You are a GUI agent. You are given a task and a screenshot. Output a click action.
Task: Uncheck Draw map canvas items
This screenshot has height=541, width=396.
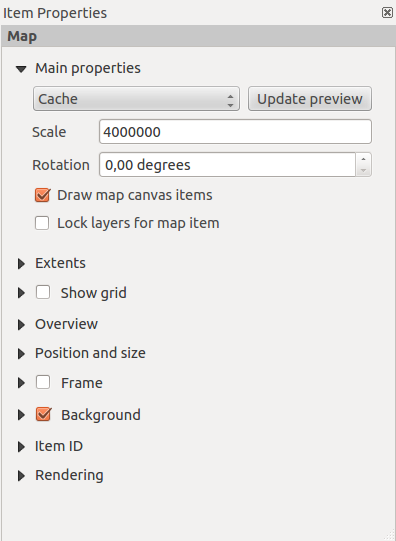click(42, 195)
